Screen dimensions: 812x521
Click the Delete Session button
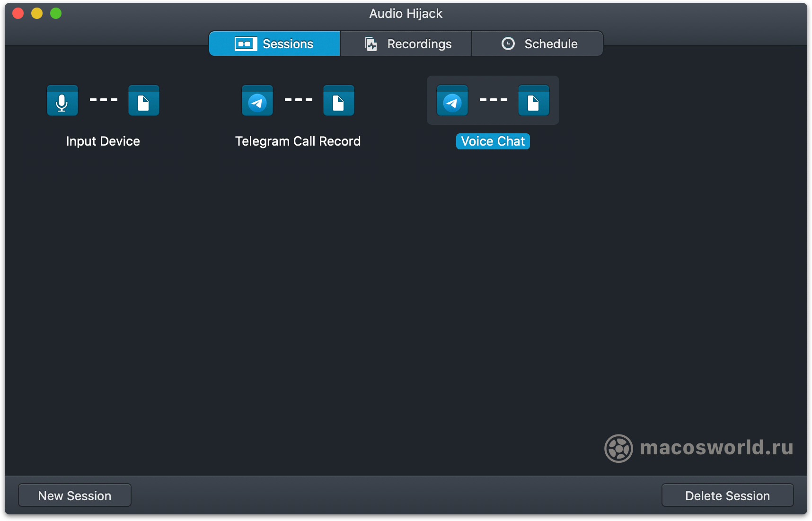pyautogui.click(x=727, y=495)
